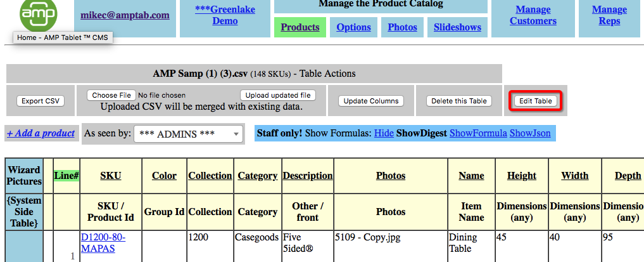Click the Five 5ided® description cell
The image size is (644, 262).
(x=308, y=246)
